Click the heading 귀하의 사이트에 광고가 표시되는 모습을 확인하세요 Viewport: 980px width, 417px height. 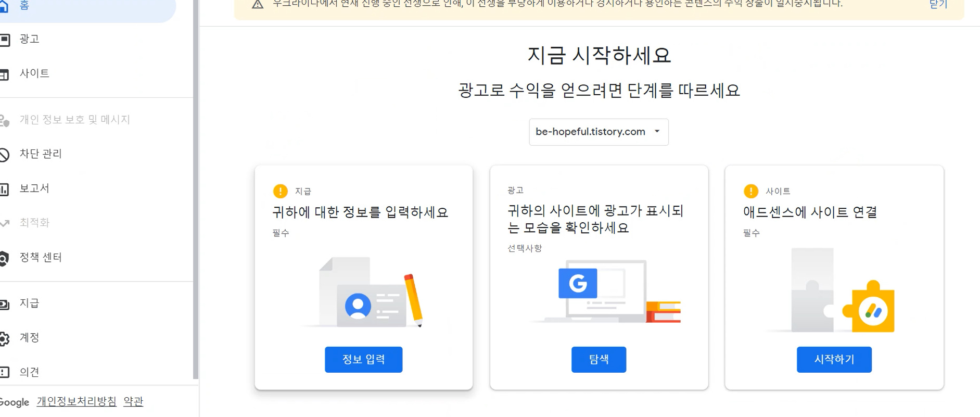pos(595,219)
